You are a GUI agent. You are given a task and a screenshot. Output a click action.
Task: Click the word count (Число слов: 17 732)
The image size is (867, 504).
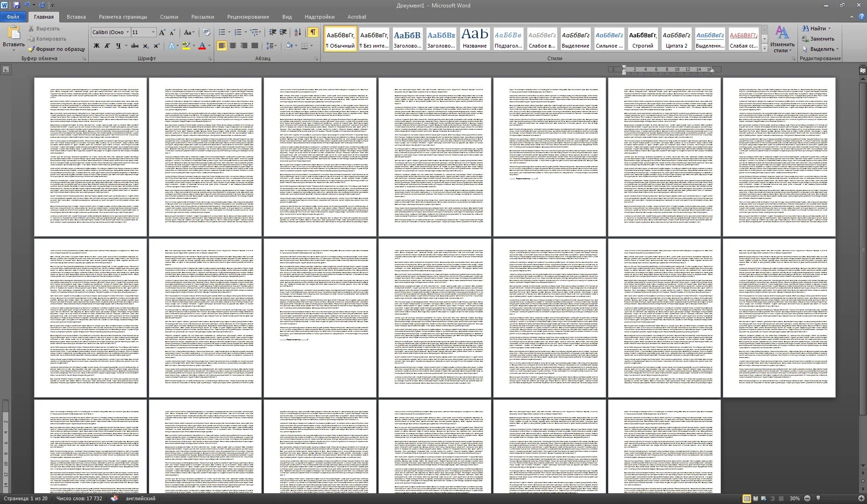[x=79, y=498]
